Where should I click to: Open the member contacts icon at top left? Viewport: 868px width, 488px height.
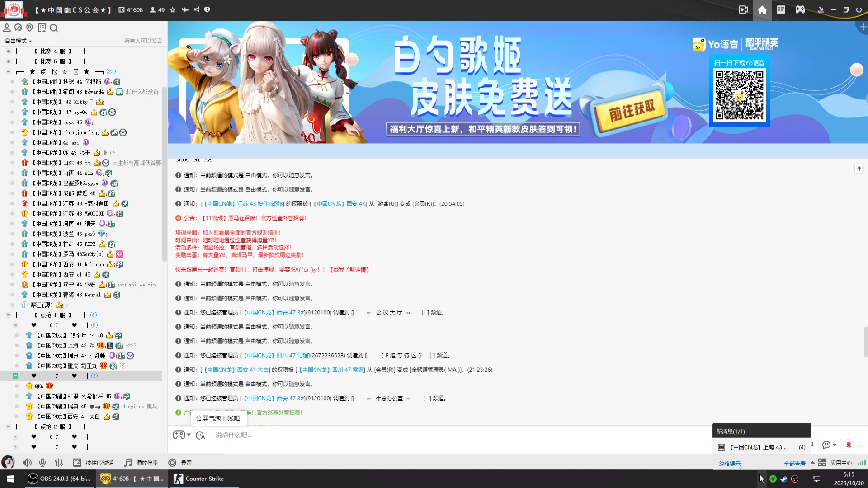6,28
